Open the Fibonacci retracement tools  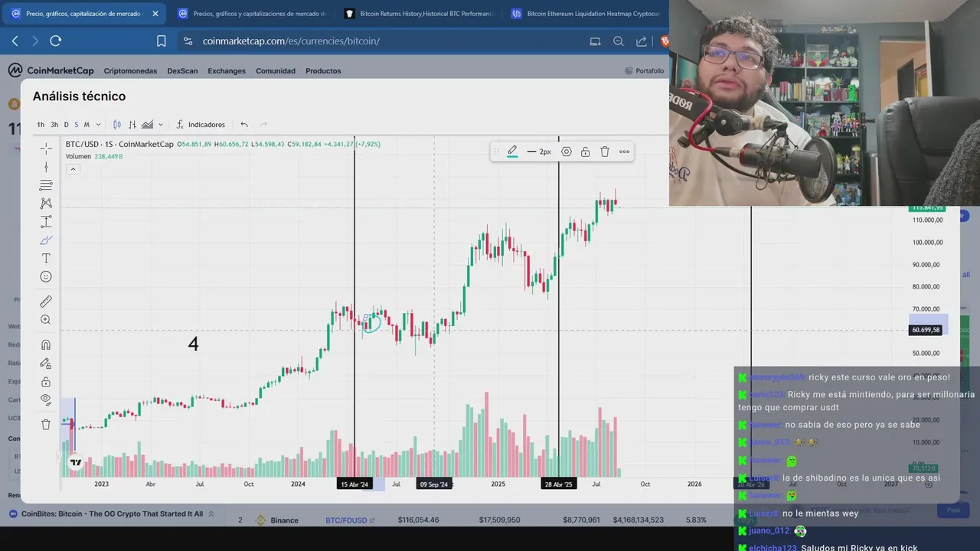pos(46,185)
